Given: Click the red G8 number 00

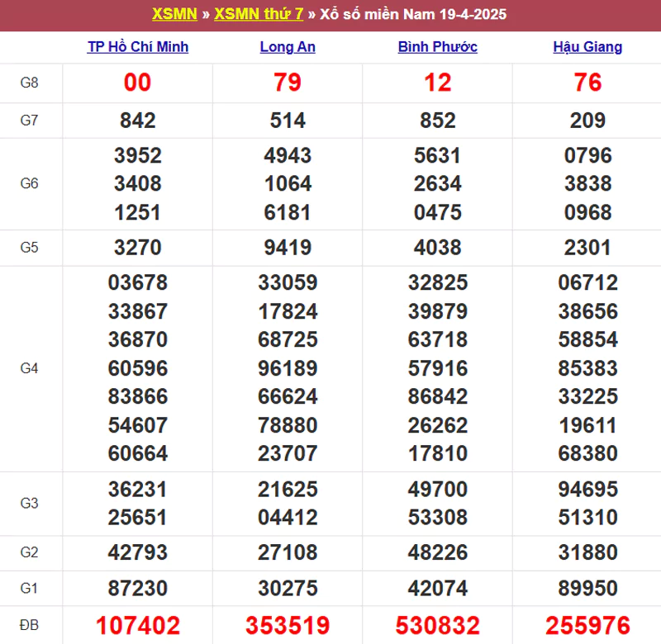Looking at the screenshot, I should [138, 83].
